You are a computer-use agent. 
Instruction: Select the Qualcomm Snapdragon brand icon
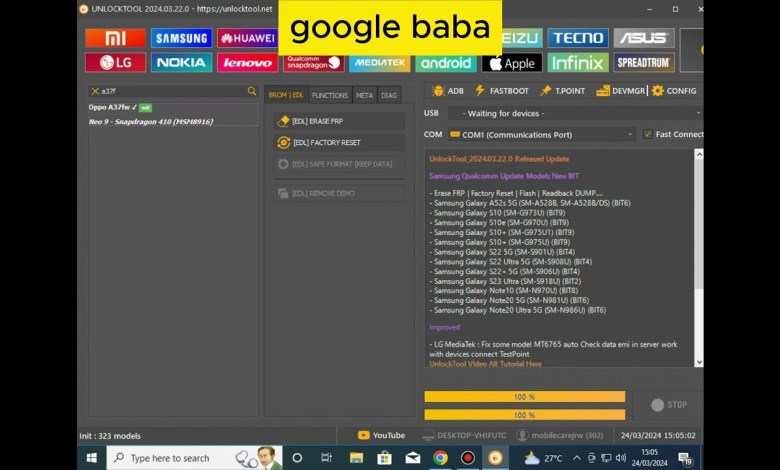pos(313,63)
